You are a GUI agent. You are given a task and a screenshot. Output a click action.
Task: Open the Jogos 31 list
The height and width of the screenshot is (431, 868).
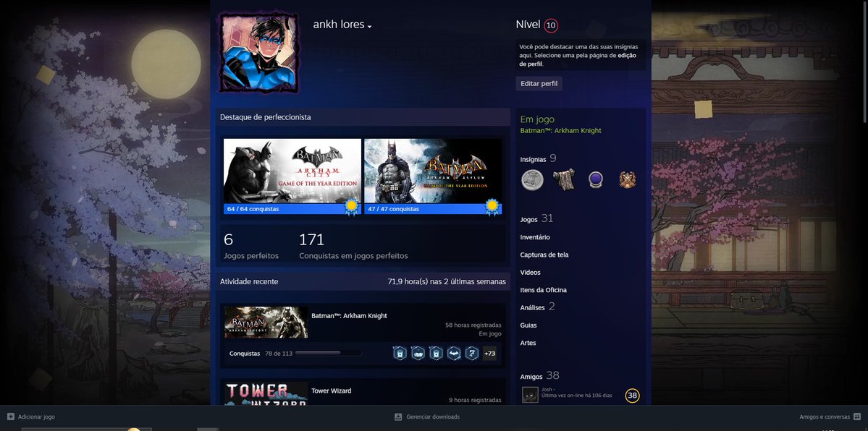pyautogui.click(x=536, y=218)
